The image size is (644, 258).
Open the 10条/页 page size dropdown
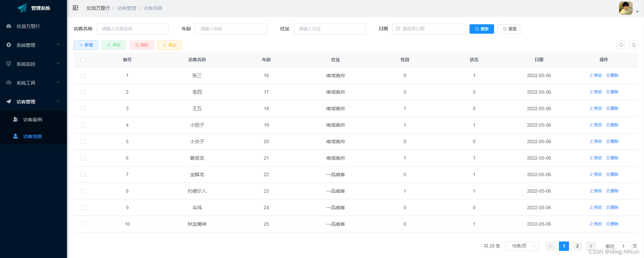522,246
